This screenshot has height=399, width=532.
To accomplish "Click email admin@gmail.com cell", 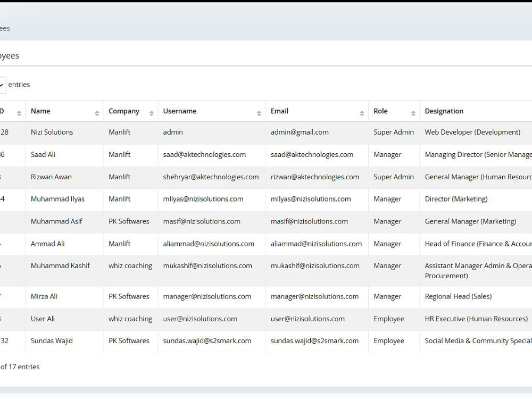I will point(317,132).
